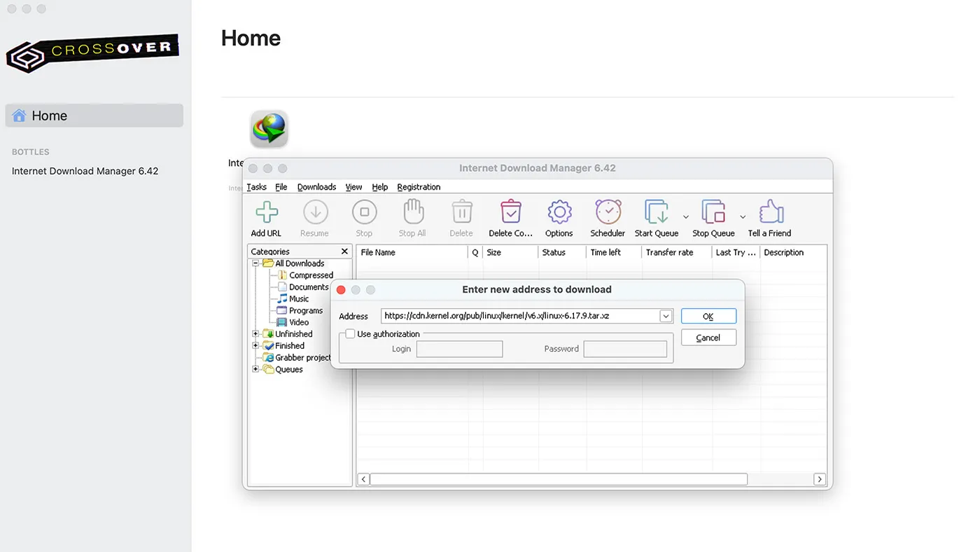This screenshot has height=552, width=980.
Task: Select the Internet Download Manager app icon
Action: (269, 128)
